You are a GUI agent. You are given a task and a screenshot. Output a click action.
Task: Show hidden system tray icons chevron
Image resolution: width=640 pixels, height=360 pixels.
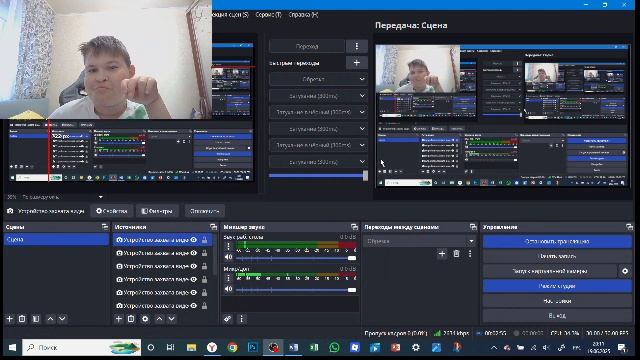[494, 348]
